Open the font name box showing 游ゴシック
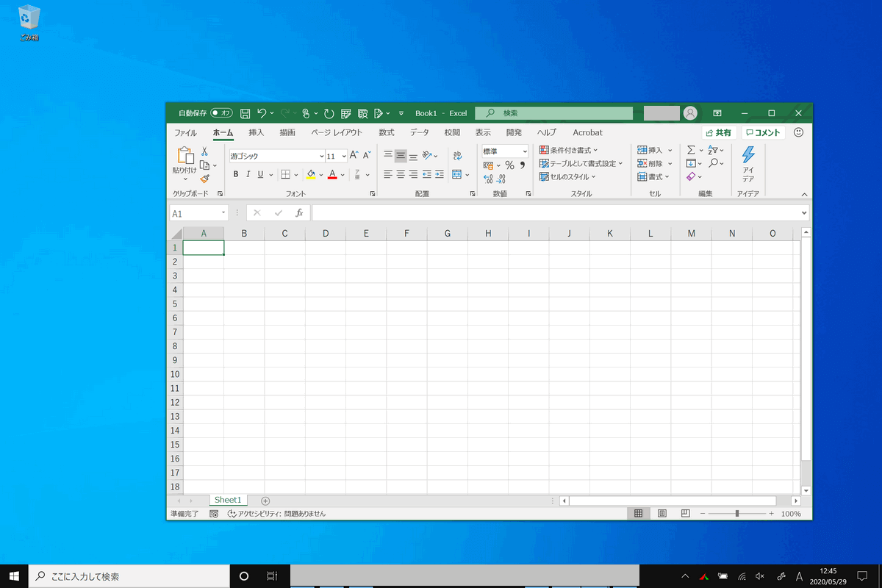 [276, 156]
